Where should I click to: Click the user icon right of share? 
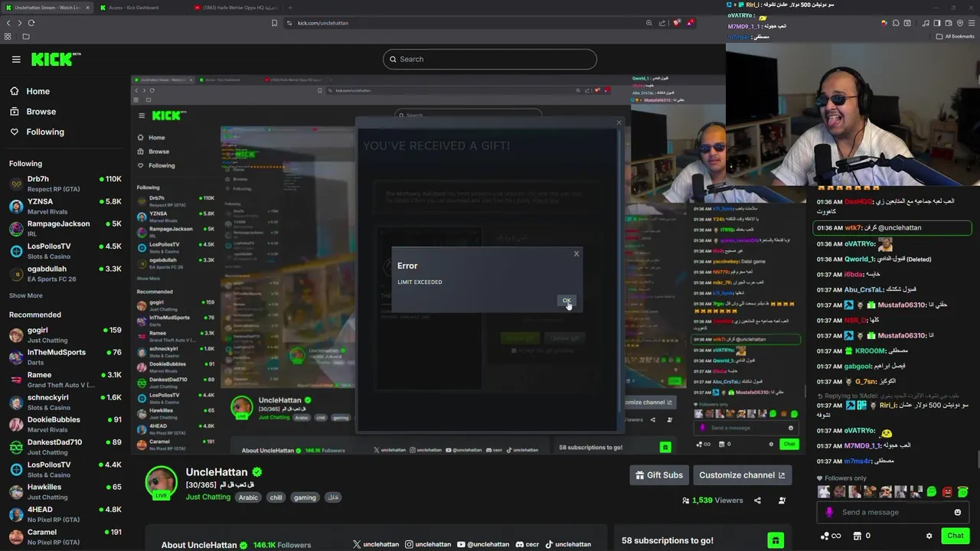[782, 500]
